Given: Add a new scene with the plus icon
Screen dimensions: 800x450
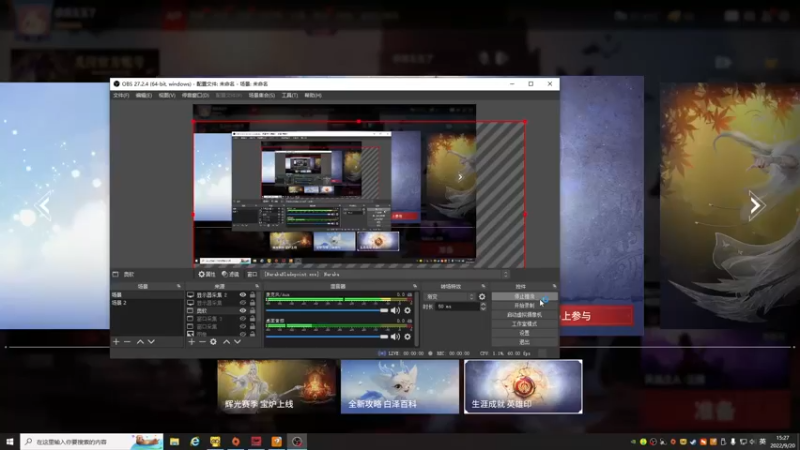Looking at the screenshot, I should coord(116,342).
